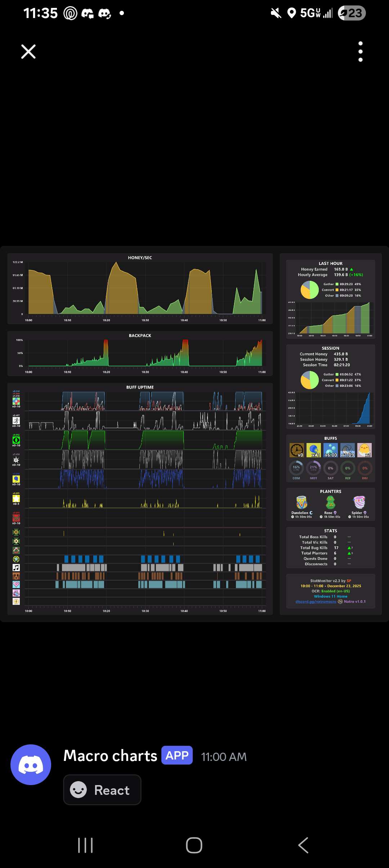Tap the music note buff row icon
This screenshot has width=389, height=868.
point(16,567)
